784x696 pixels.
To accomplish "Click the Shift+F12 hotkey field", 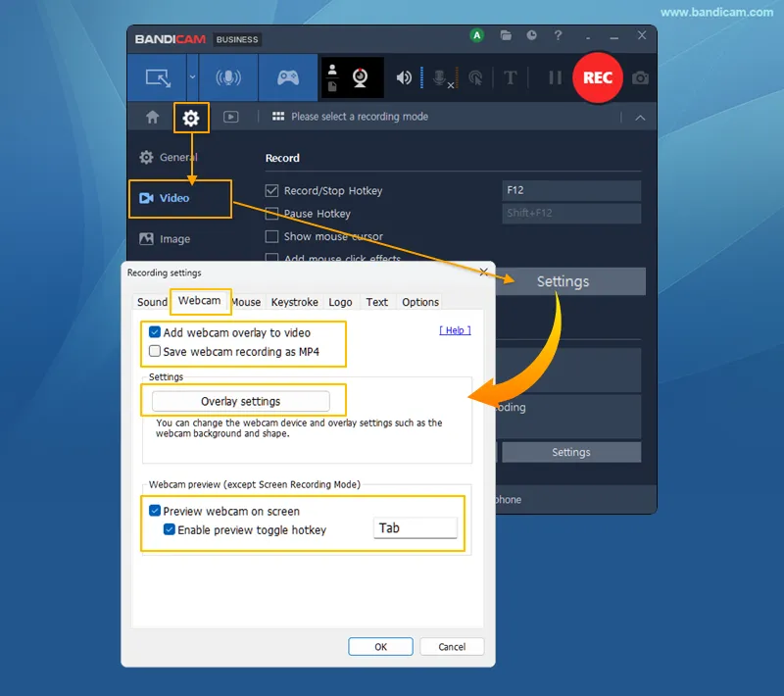I will click(571, 214).
